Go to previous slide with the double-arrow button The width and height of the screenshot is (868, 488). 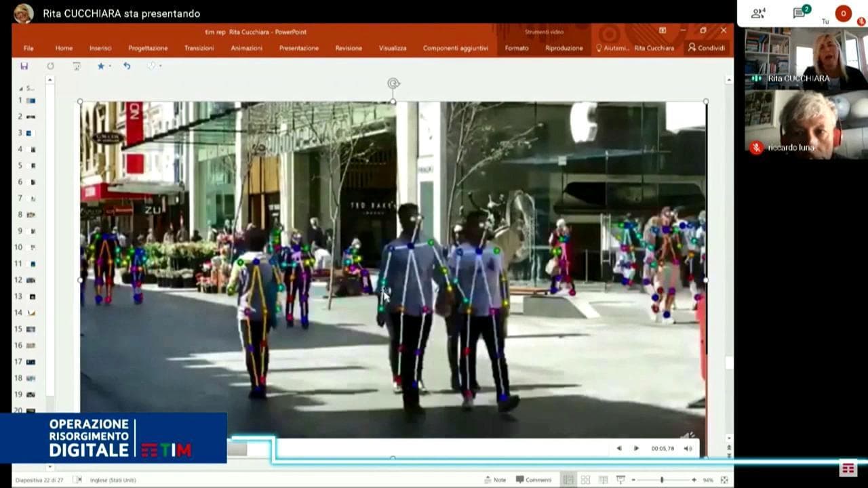tap(729, 447)
